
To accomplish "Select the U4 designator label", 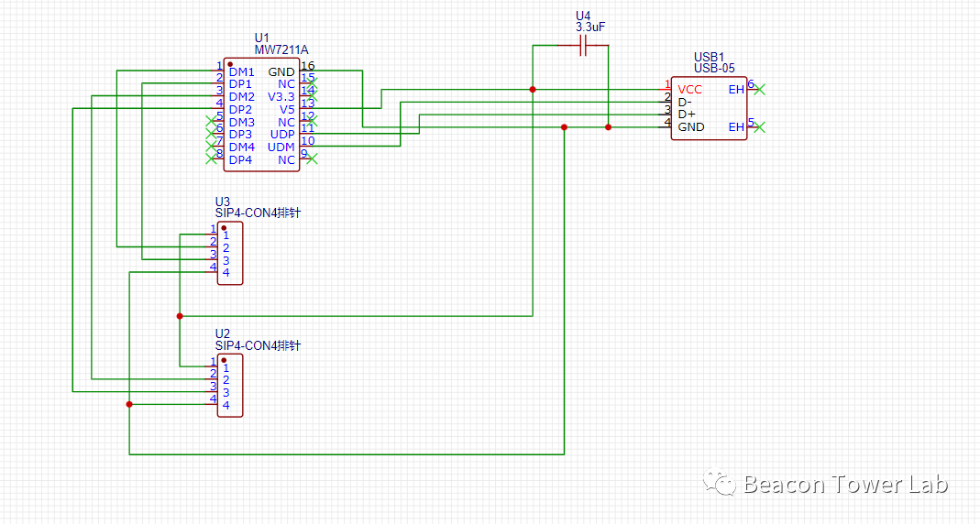I will click(582, 16).
